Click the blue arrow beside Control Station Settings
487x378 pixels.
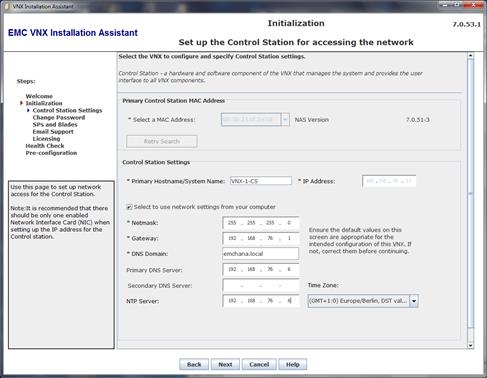click(x=28, y=110)
